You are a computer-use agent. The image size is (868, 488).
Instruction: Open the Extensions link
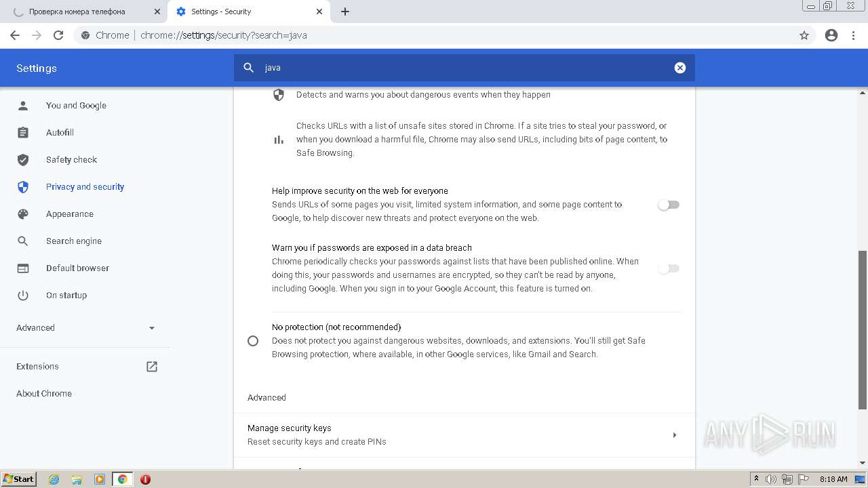click(37, 367)
